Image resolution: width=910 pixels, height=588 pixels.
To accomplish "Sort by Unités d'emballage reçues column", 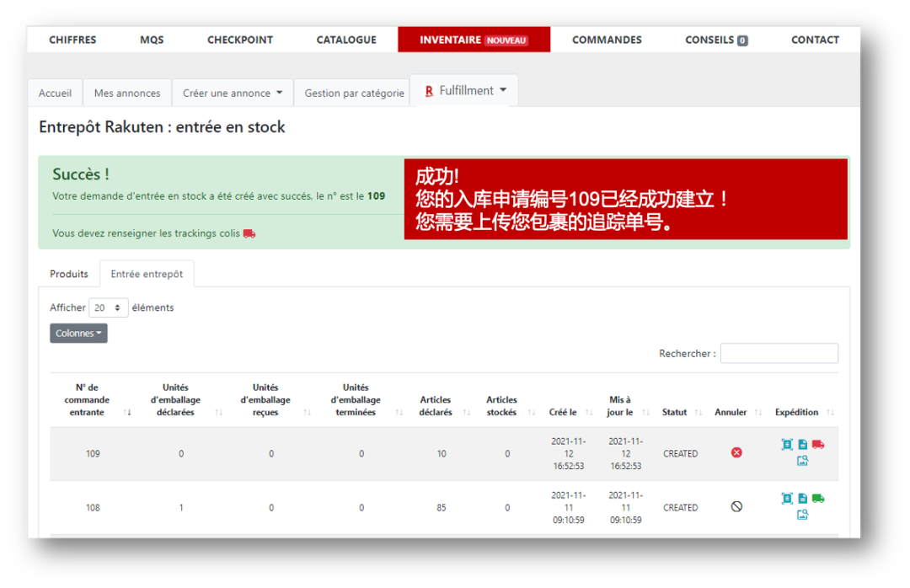I will pyautogui.click(x=308, y=413).
